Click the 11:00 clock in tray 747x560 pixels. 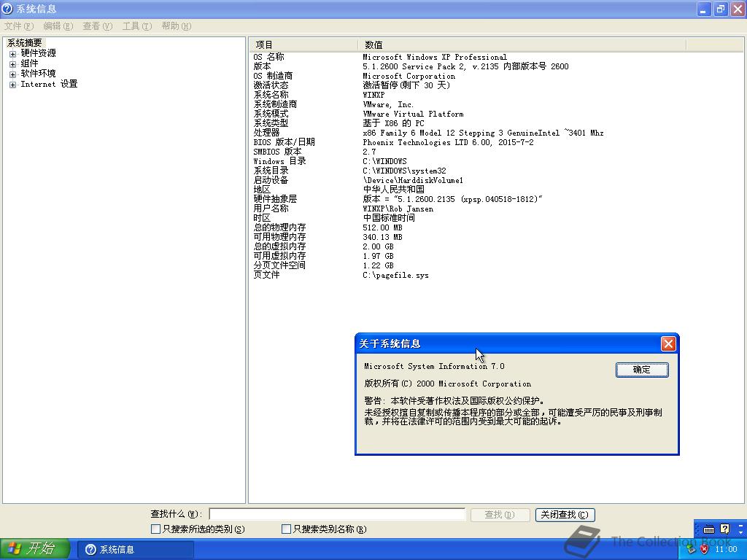coord(726,550)
